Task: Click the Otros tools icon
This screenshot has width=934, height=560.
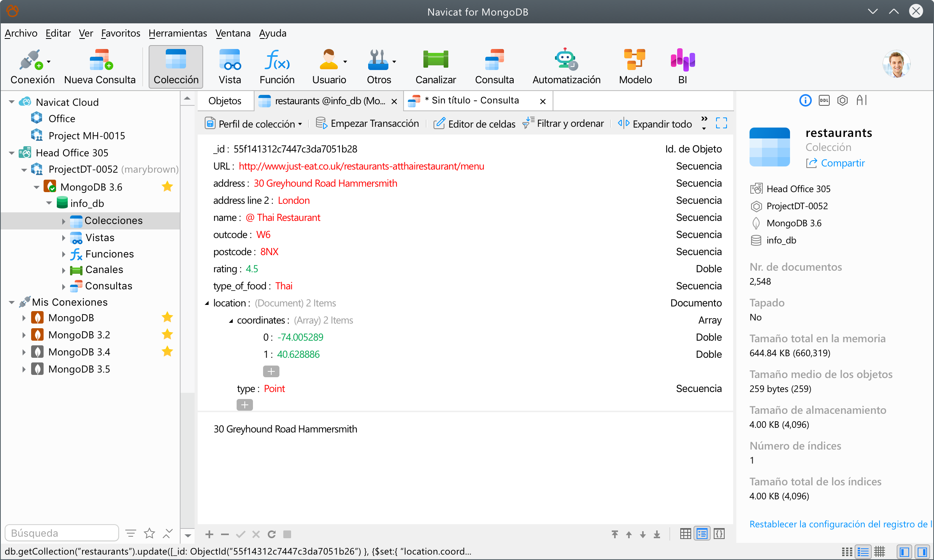Action: (379, 66)
